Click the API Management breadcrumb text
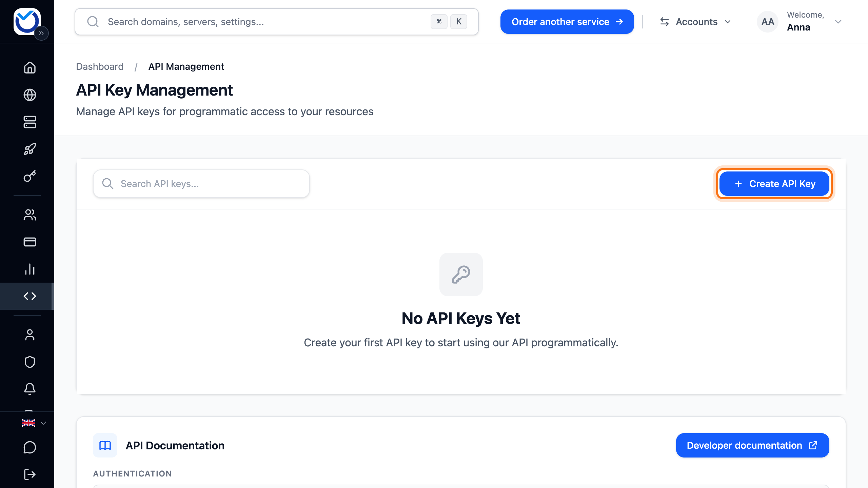Image resolution: width=868 pixels, height=488 pixels. [186, 66]
